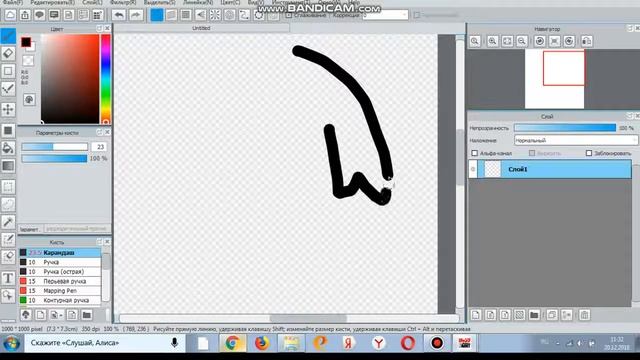The image size is (640, 360).
Task: Click the Navigator preview thumbnail
Action: (554, 79)
